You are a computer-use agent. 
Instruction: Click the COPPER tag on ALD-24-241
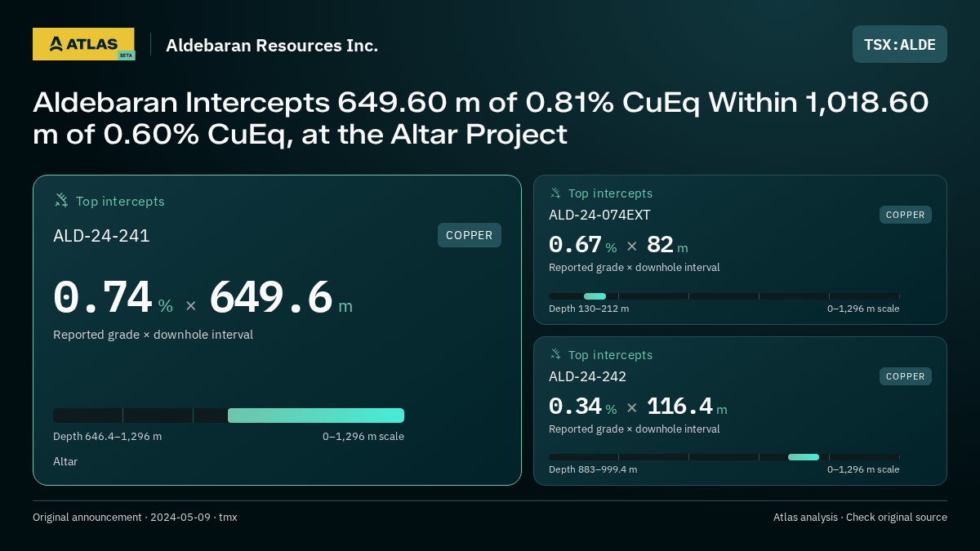coord(470,235)
